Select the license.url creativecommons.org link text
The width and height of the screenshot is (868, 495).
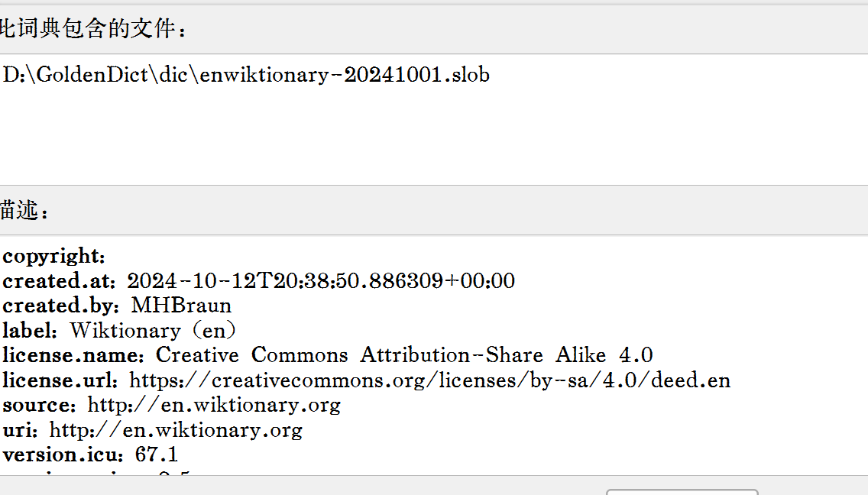coord(429,380)
